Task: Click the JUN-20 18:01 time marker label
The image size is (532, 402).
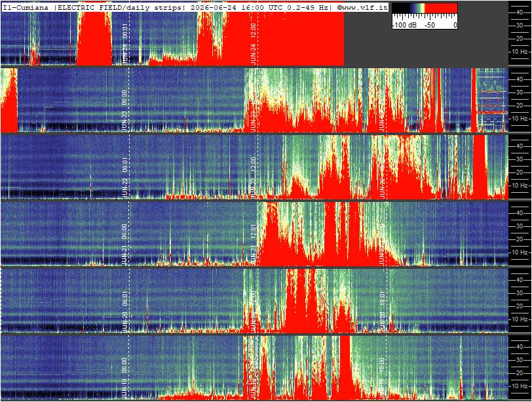Action: (383, 311)
